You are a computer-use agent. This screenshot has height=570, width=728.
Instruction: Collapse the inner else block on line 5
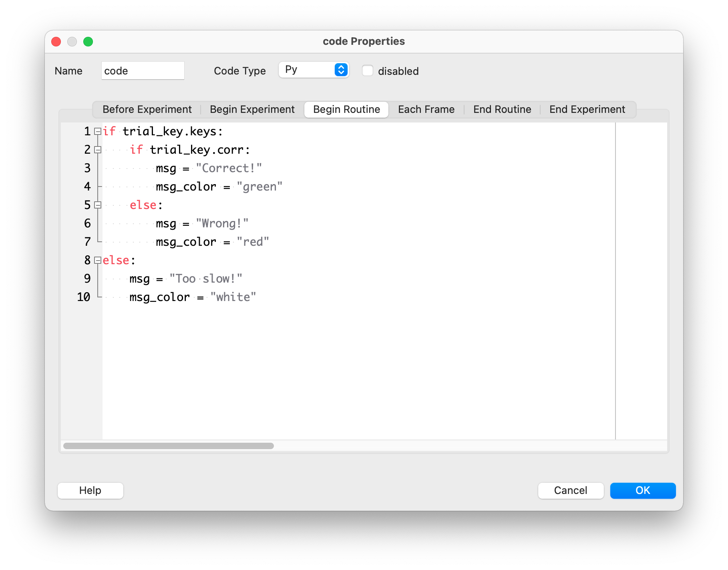(97, 205)
